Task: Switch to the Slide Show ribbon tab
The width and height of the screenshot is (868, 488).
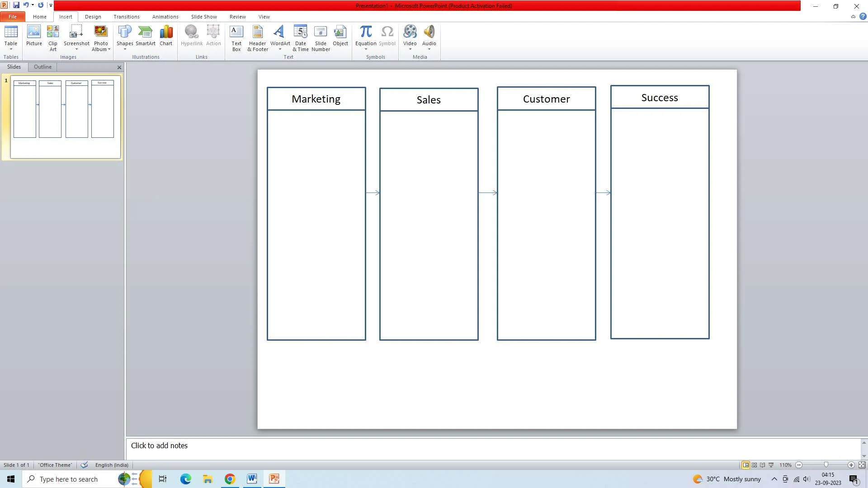Action: click(203, 17)
